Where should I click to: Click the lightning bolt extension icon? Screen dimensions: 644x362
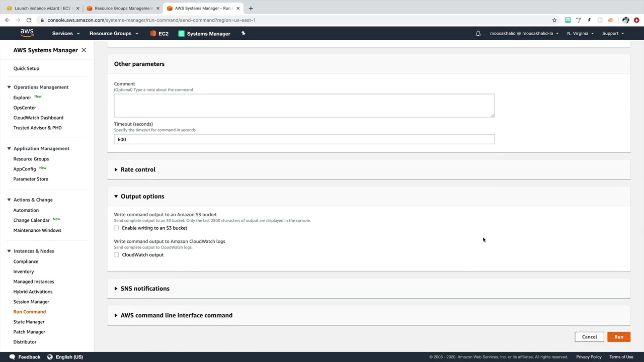point(589,20)
